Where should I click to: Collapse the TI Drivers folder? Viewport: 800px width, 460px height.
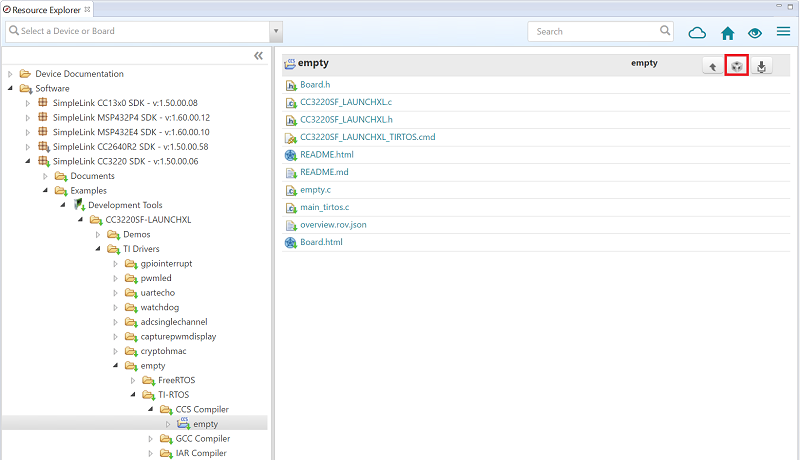click(98, 249)
